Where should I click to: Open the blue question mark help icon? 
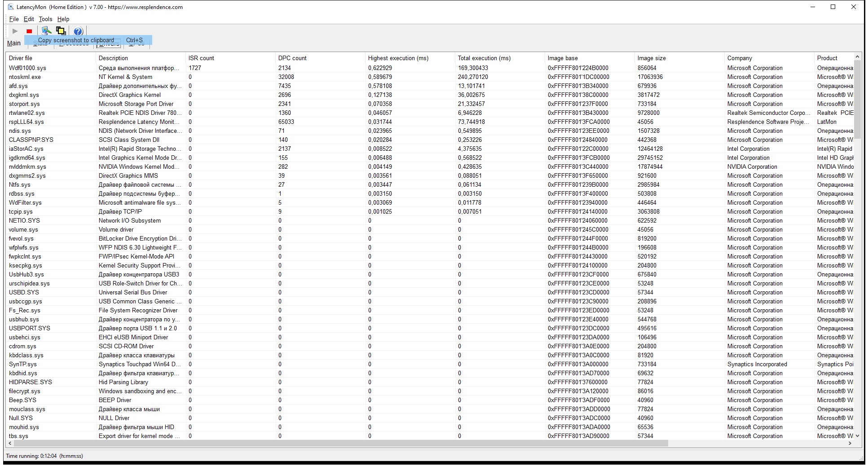click(x=78, y=31)
